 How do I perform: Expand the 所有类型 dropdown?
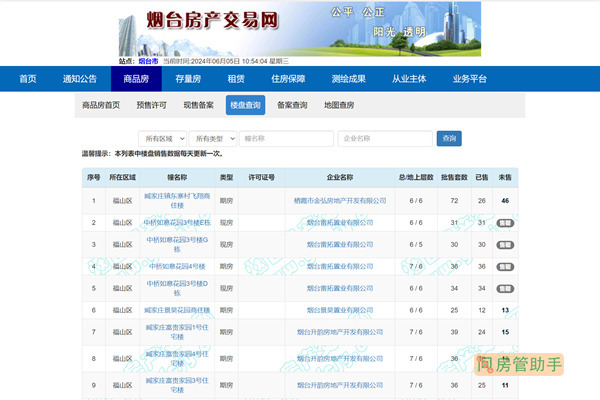click(x=211, y=138)
